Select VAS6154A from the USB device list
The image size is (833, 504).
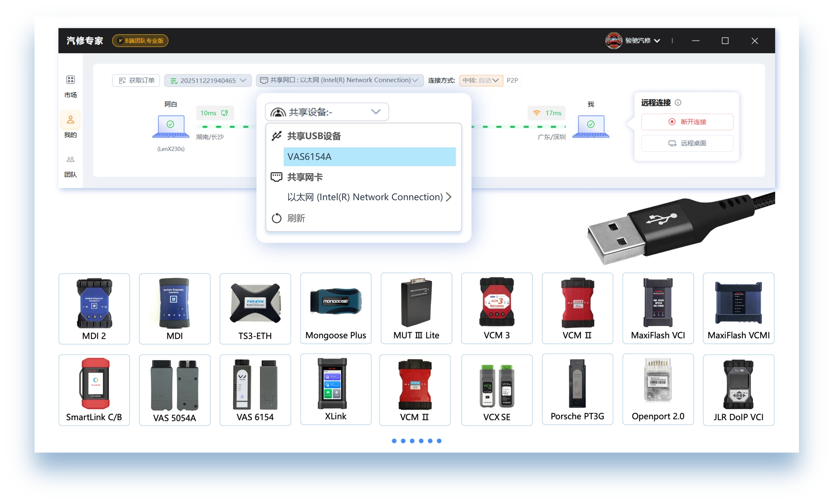point(369,157)
